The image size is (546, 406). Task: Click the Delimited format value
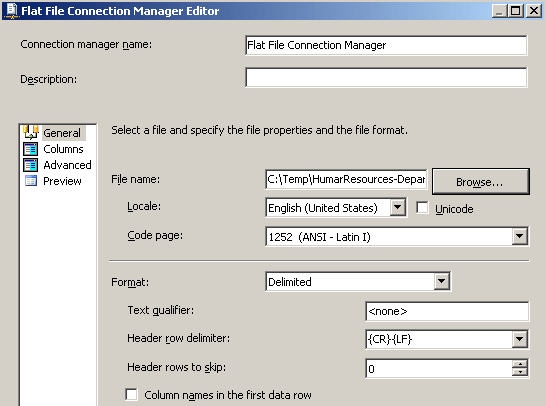point(290,282)
